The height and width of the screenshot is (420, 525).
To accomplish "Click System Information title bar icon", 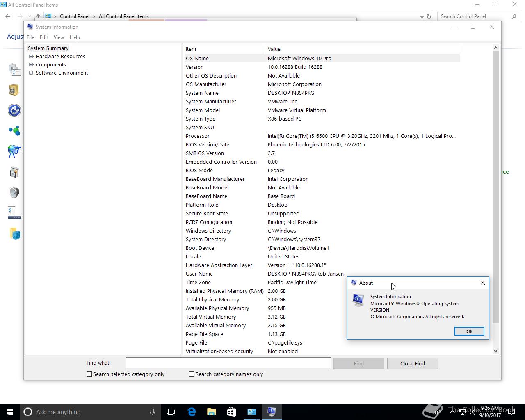I will tap(30, 27).
